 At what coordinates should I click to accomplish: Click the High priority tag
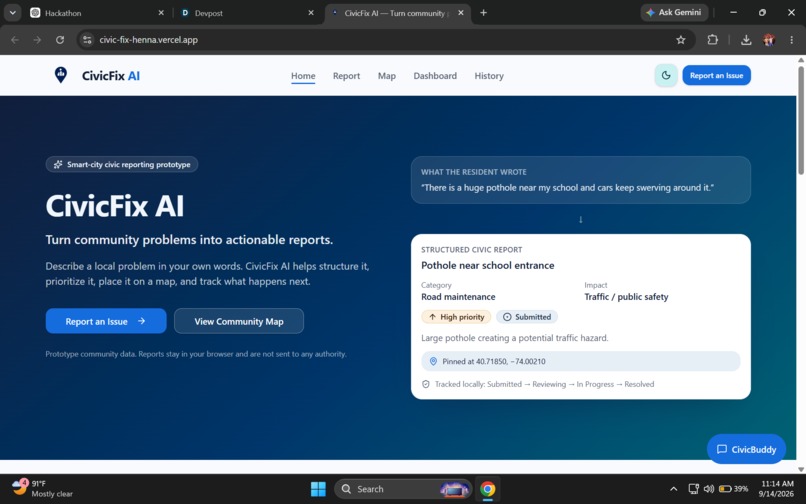(x=456, y=317)
